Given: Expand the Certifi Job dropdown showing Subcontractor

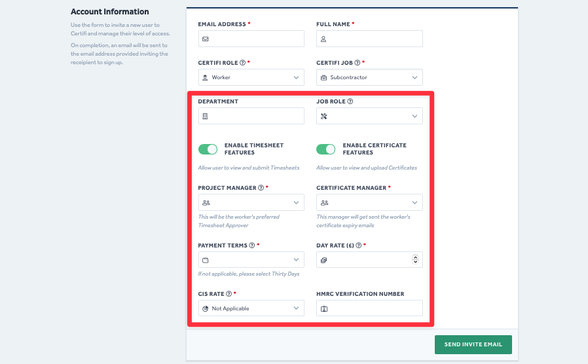Looking at the screenshot, I should click(369, 78).
